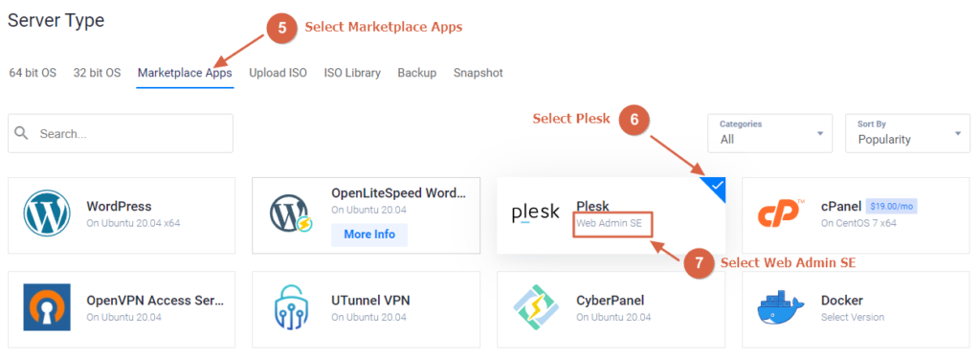Screen dimensions: 980x359
Task: Switch to the 64 bit OS tab
Action: pyautogui.click(x=33, y=73)
